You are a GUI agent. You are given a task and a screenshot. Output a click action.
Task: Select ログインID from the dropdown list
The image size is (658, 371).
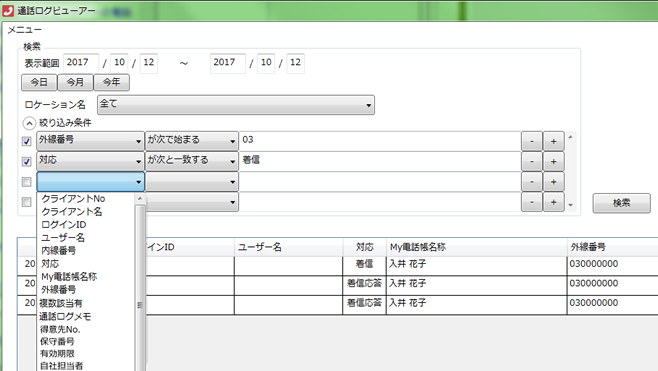coord(63,225)
